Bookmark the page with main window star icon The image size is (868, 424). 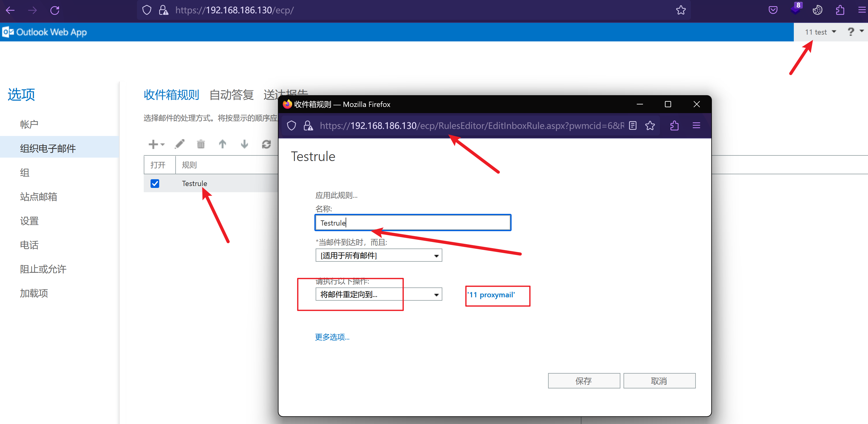(x=681, y=10)
